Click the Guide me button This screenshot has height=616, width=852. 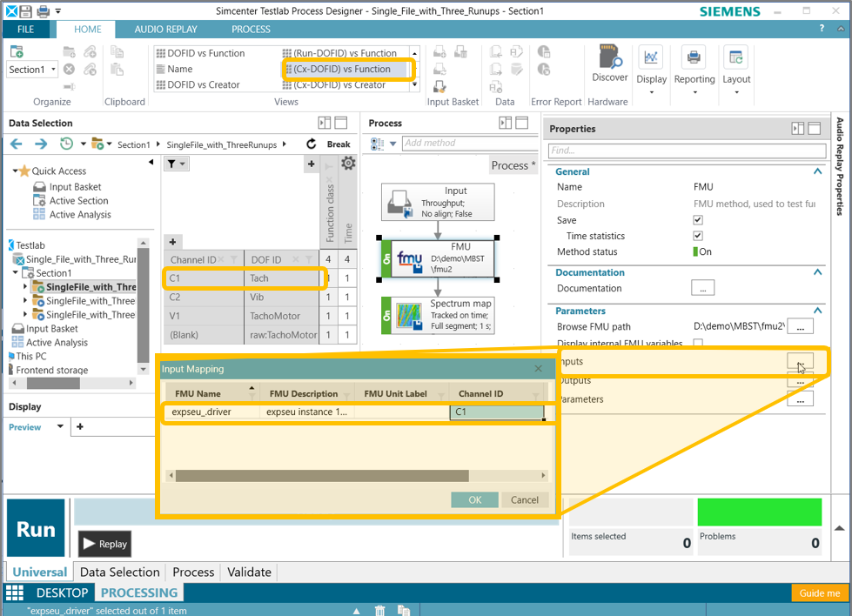pos(820,593)
